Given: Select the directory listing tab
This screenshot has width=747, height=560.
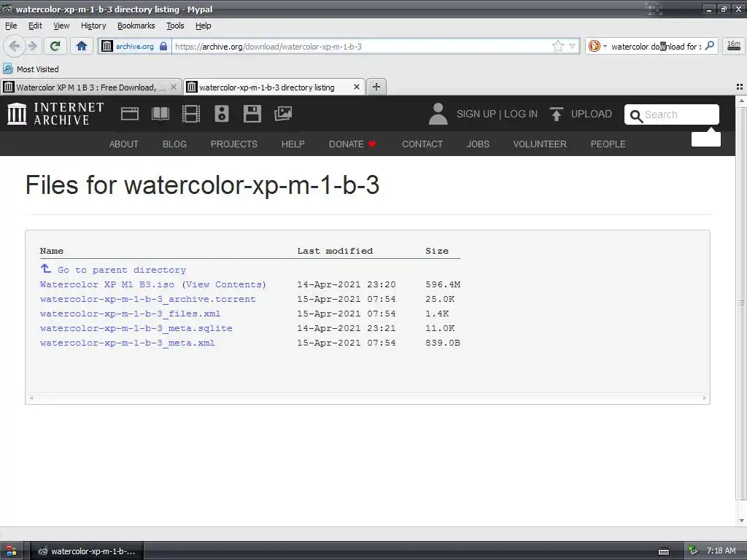Looking at the screenshot, I should [268, 87].
